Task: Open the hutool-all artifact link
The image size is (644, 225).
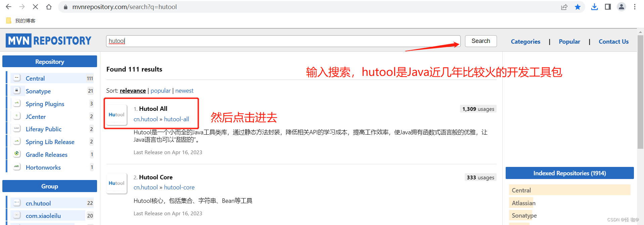Action: [x=176, y=119]
